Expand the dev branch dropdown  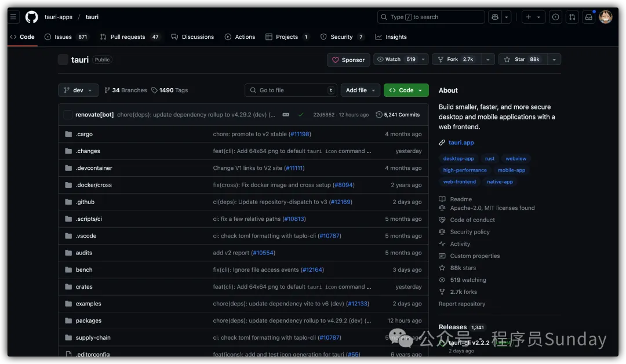(78, 90)
